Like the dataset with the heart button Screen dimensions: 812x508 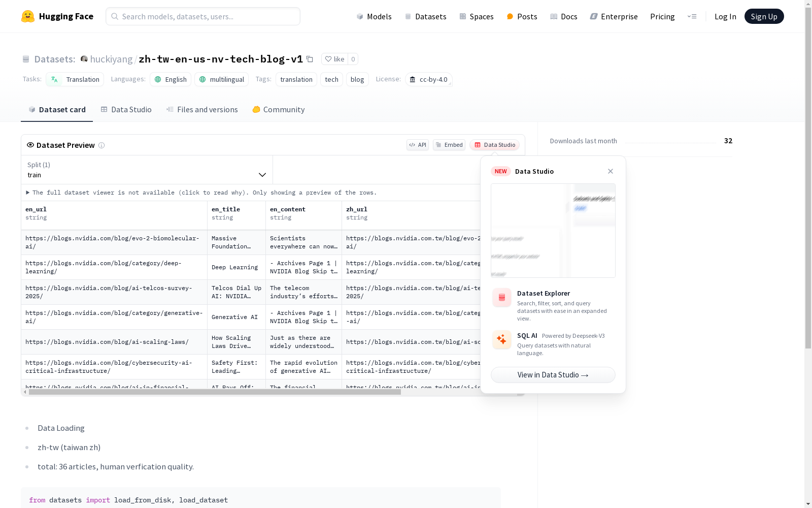(334, 59)
